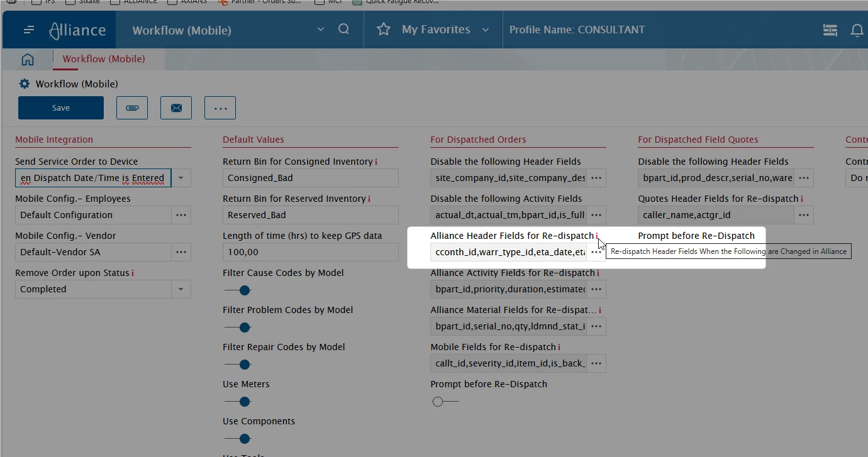Image resolution: width=868 pixels, height=457 pixels.
Task: Open editor for Alliance Material Fields for Re-dispatch
Action: click(x=596, y=326)
